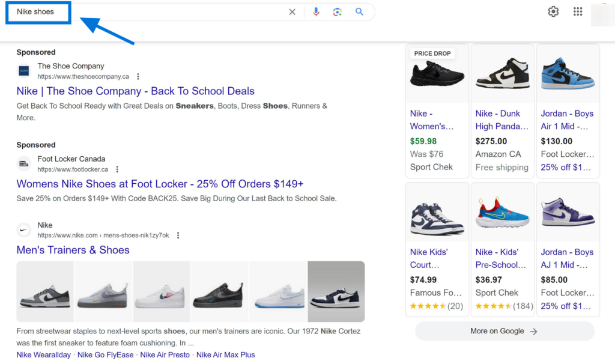
Task: Run the search using the magnifier icon
Action: (x=359, y=11)
